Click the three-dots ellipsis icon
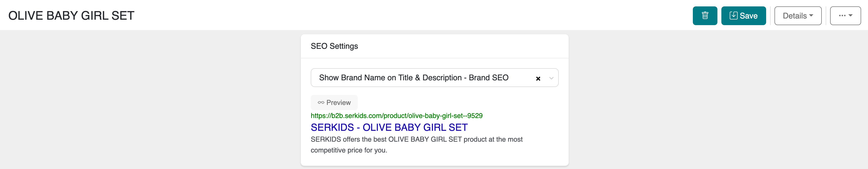 coord(842,16)
